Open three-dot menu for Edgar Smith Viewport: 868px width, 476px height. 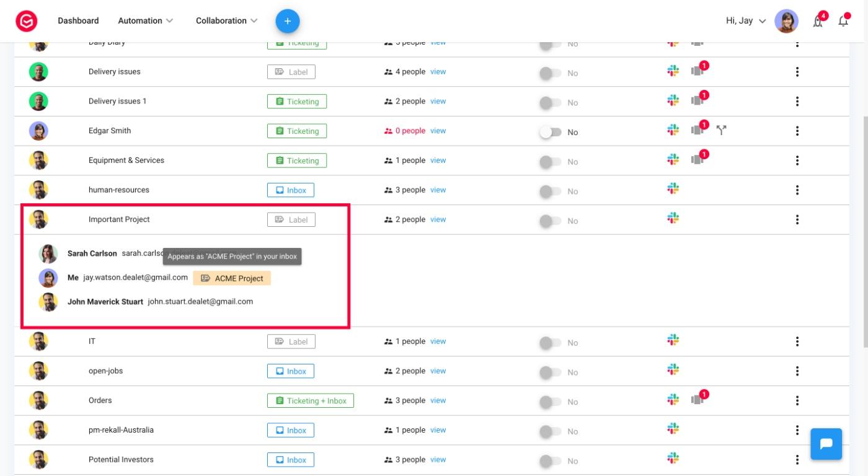click(x=797, y=131)
